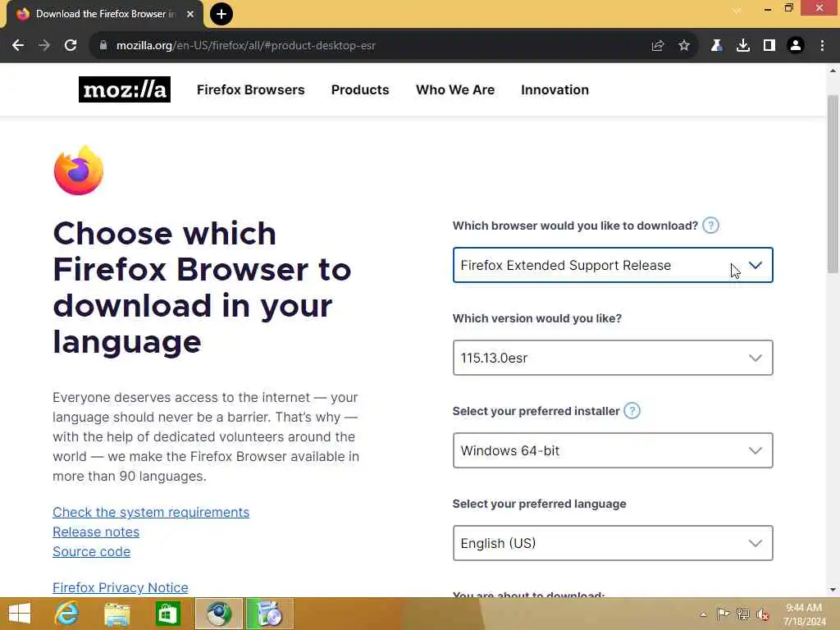
Task: Reload the current page
Action: 71,46
